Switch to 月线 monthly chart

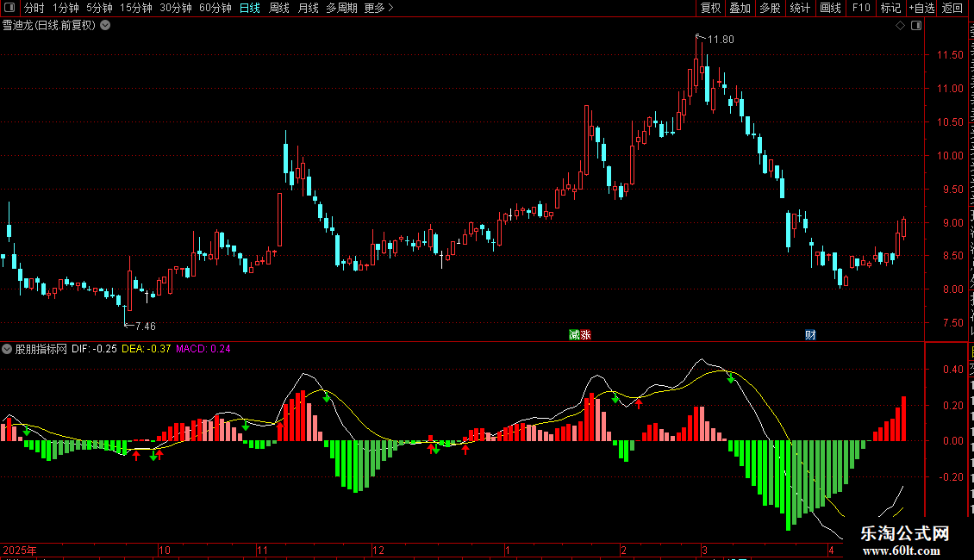click(308, 8)
